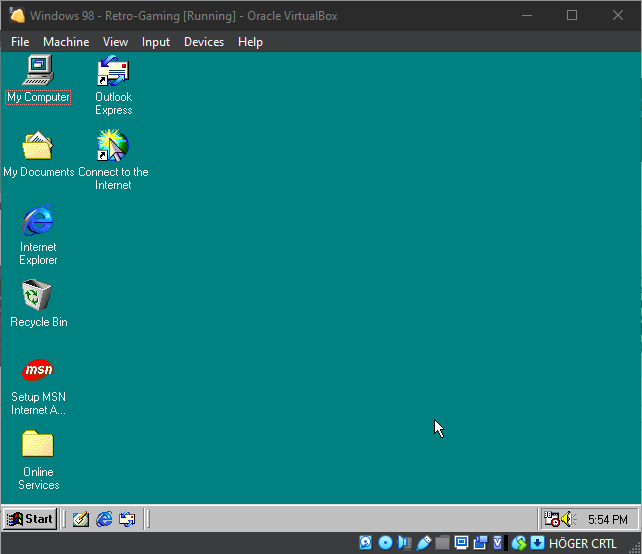Click the VirtualBox display indicator

pos(461,543)
